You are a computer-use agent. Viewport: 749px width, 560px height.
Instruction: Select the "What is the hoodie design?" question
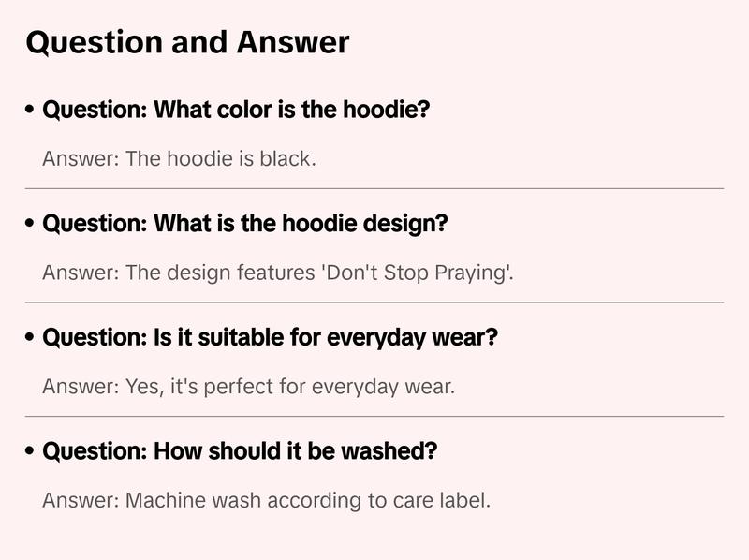pos(245,224)
